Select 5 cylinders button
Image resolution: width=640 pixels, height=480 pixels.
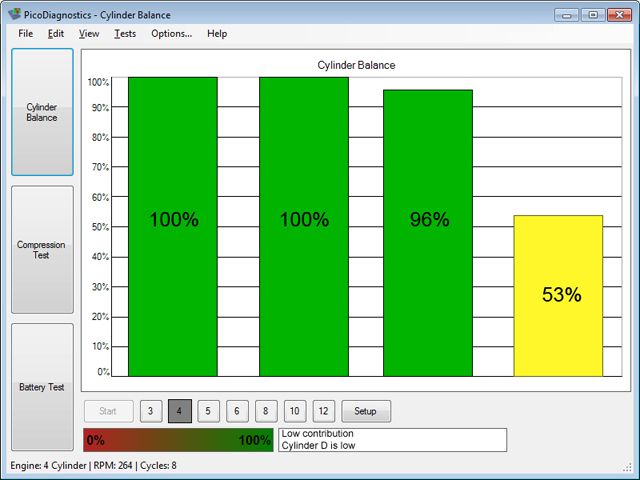click(208, 411)
